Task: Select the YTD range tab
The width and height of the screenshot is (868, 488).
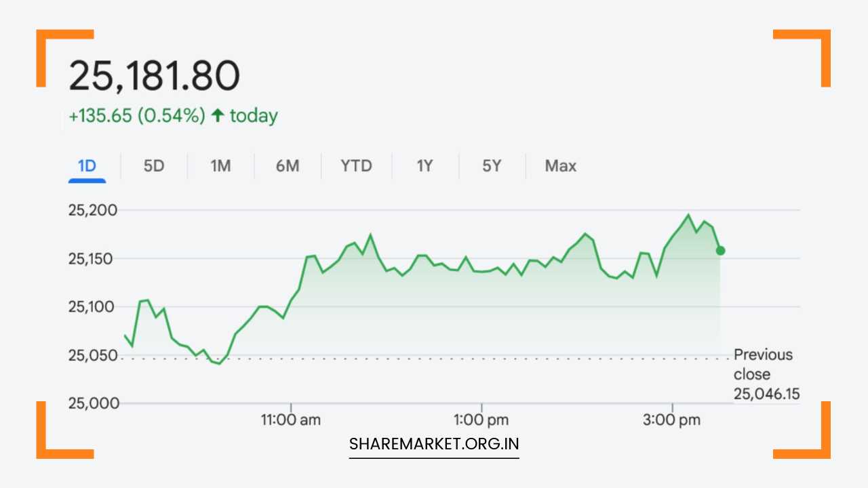Action: [x=356, y=166]
